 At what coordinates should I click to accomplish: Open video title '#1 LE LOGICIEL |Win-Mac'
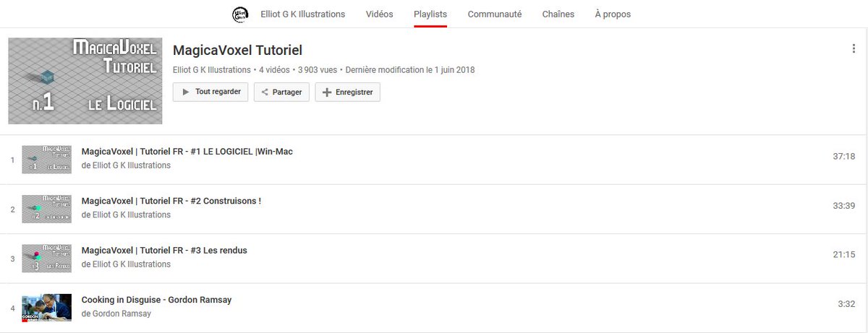coord(187,152)
